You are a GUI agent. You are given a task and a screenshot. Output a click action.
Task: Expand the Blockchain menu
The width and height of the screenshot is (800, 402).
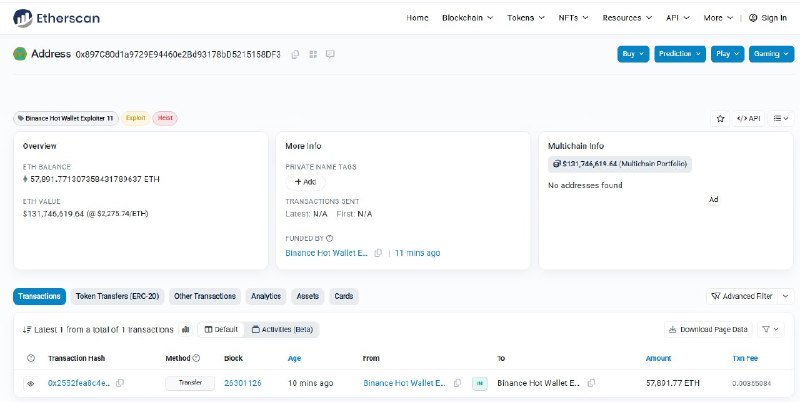[x=467, y=18]
